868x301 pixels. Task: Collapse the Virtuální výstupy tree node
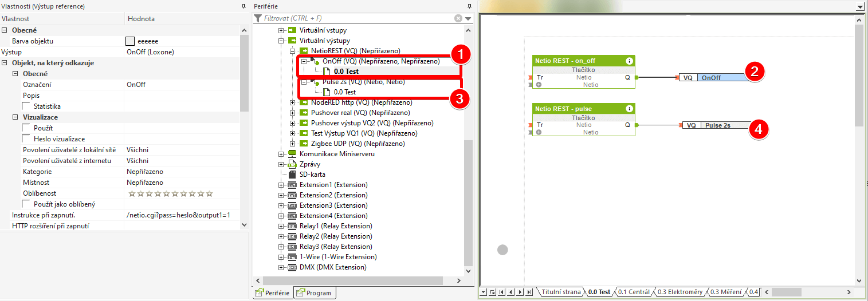tap(281, 41)
